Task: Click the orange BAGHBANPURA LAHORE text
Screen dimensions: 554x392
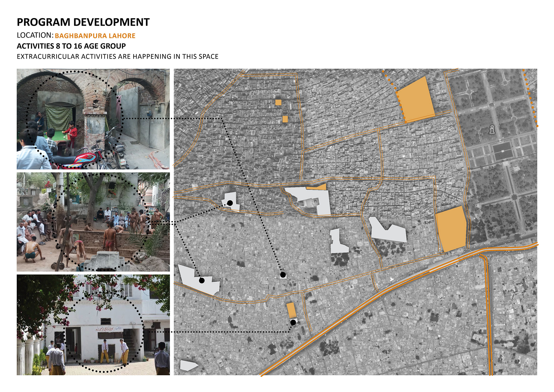Action: [95, 36]
